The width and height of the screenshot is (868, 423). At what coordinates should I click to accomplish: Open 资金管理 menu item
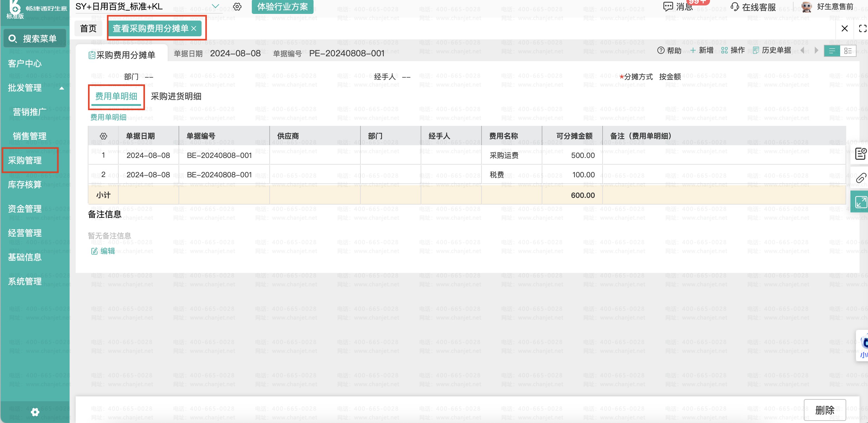25,209
